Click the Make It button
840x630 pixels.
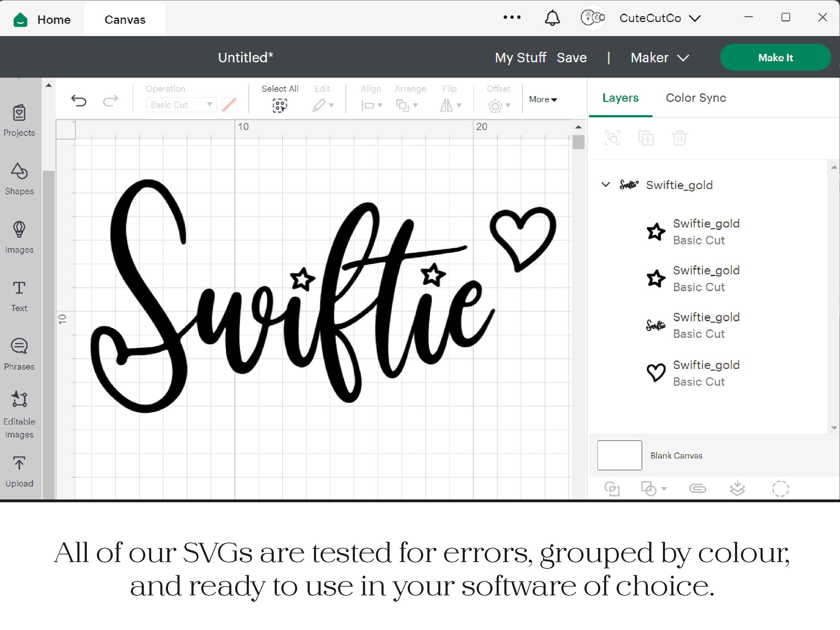click(x=776, y=57)
